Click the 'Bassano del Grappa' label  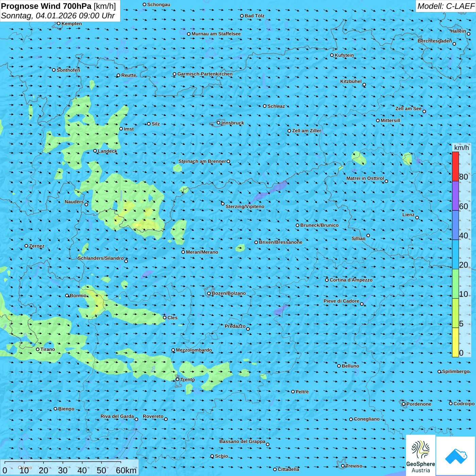coord(242,441)
